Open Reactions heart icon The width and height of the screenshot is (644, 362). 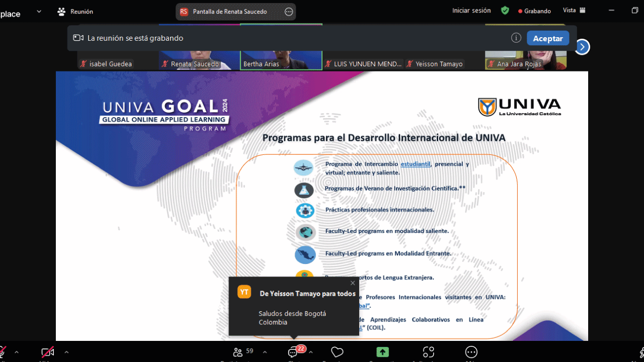click(337, 352)
